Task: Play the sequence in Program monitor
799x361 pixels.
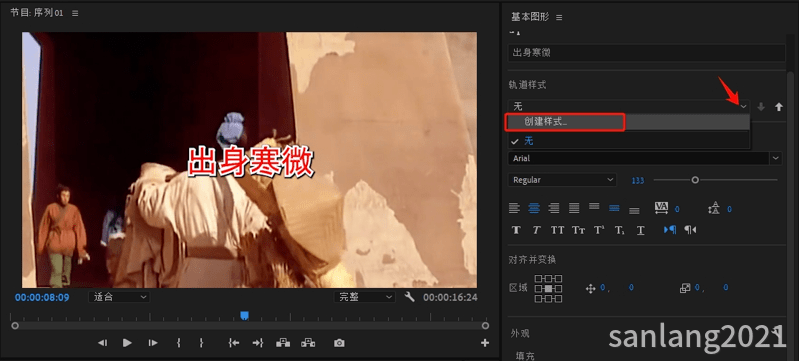Action: [127, 343]
